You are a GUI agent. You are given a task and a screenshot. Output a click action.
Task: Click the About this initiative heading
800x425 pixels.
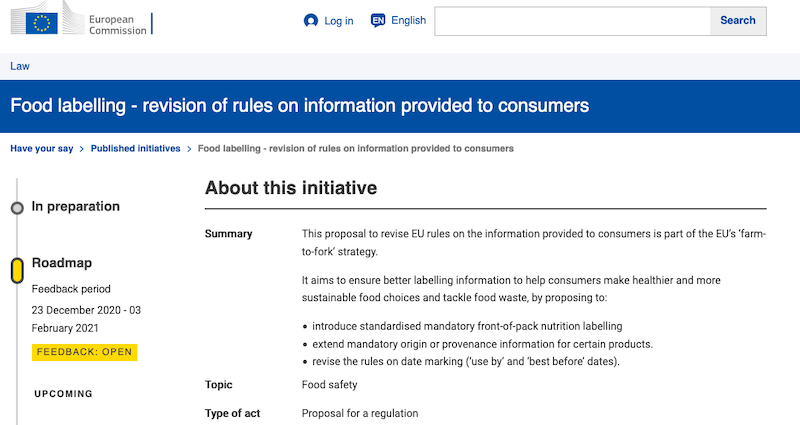291,188
